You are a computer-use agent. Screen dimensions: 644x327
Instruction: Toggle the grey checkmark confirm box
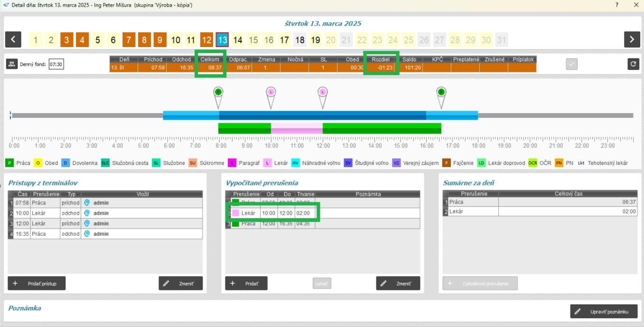573,65
